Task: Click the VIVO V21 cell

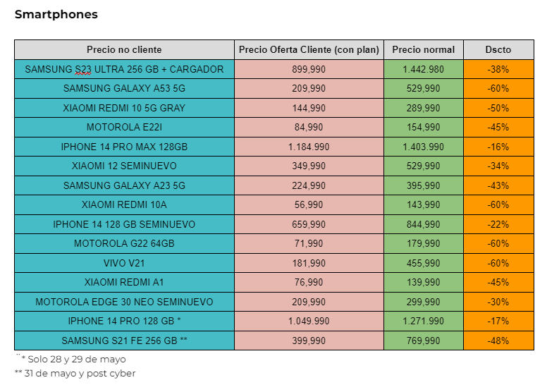Action: pos(124,263)
